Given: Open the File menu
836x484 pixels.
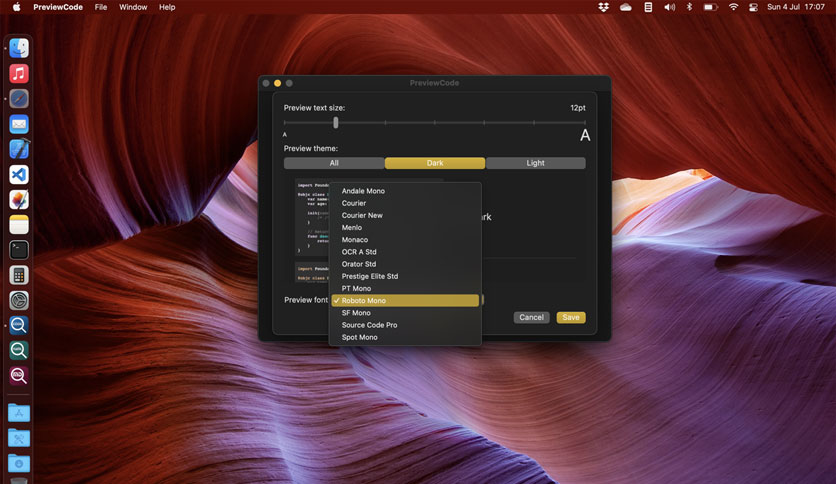Looking at the screenshot, I should pyautogui.click(x=101, y=7).
